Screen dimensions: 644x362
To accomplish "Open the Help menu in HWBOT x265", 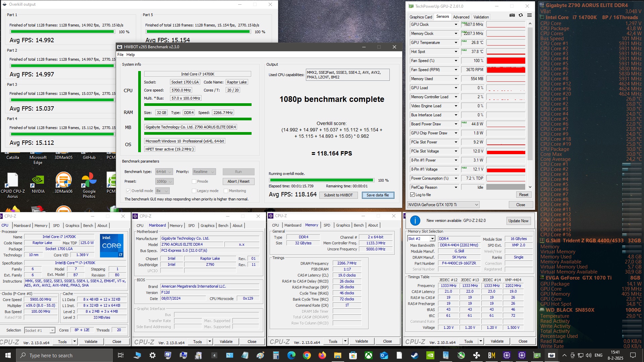I will 130,55.
